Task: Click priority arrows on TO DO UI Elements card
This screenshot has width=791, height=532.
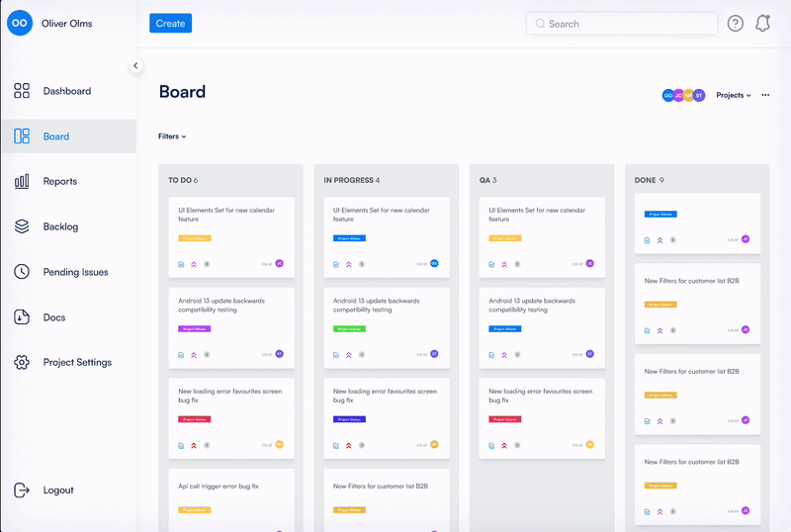Action: coord(194,264)
